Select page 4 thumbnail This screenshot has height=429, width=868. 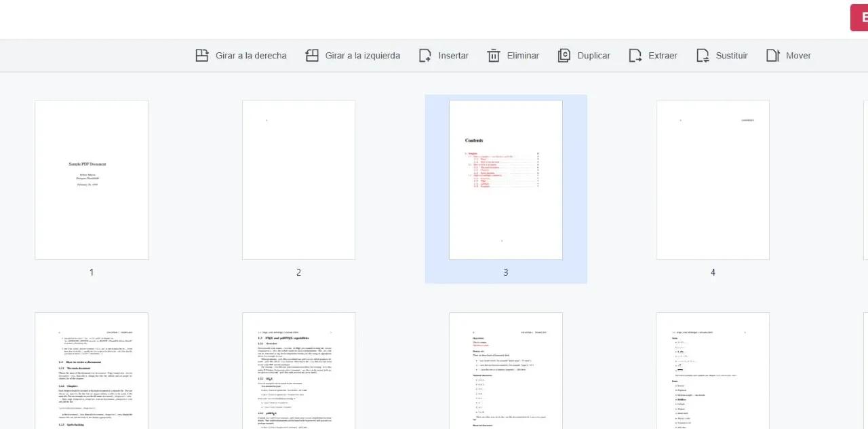point(713,180)
